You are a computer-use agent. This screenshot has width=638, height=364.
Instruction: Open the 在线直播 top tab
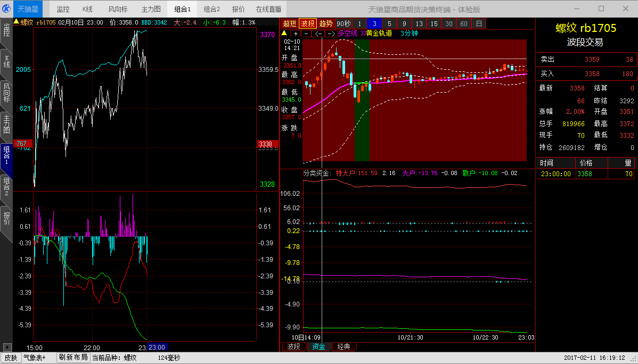(269, 9)
